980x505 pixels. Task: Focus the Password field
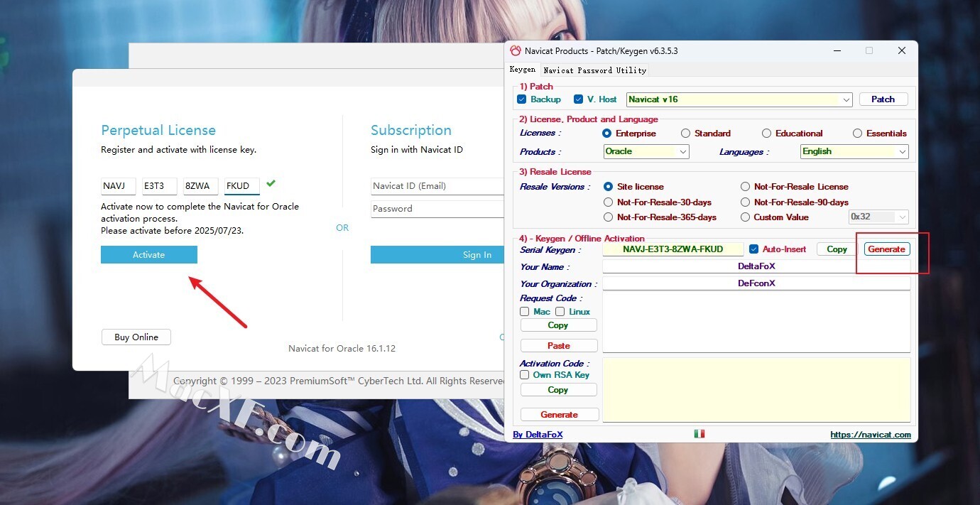[437, 209]
